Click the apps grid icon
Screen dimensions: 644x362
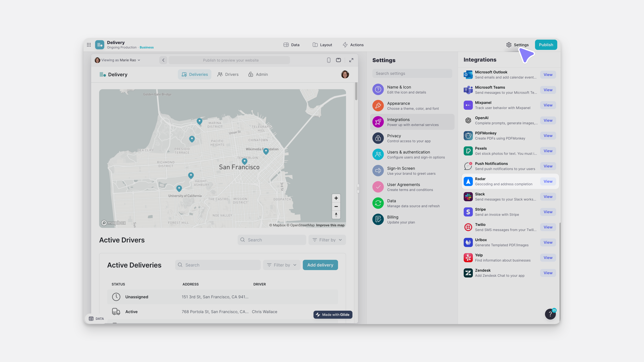(x=89, y=45)
